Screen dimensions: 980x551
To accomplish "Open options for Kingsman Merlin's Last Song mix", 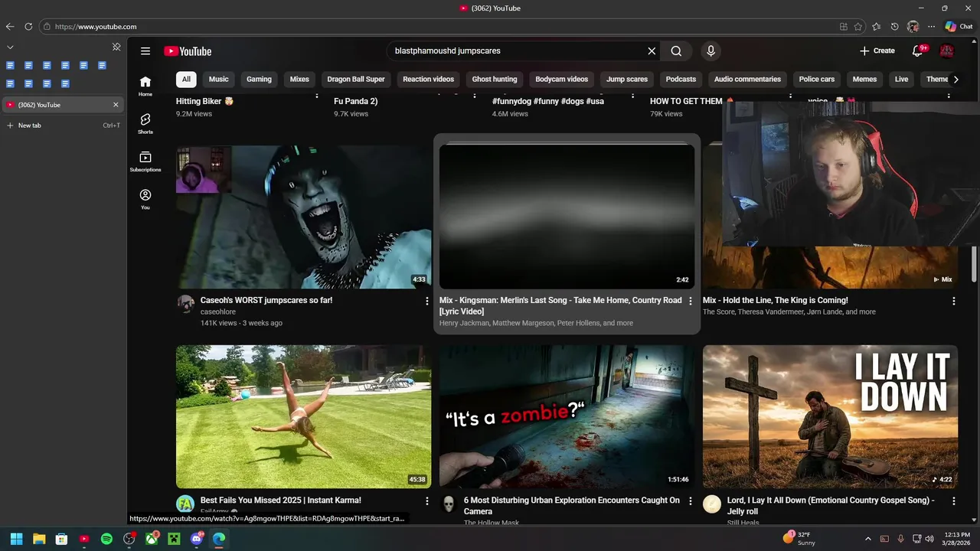I will tap(691, 301).
